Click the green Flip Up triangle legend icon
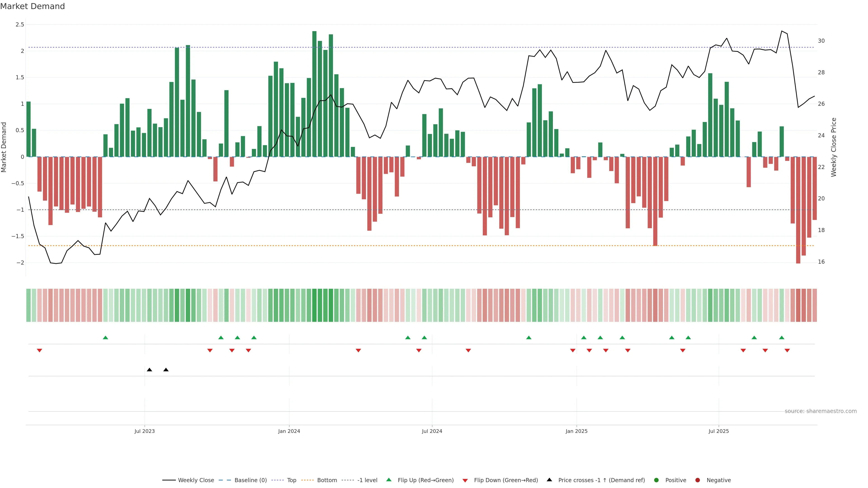This screenshot has width=868, height=488. 389,480
